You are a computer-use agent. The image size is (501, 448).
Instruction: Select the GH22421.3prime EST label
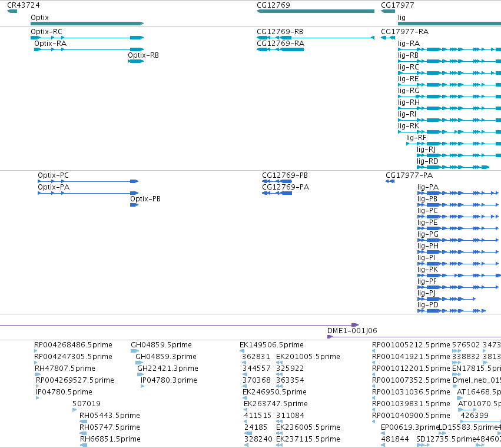[x=168, y=369]
